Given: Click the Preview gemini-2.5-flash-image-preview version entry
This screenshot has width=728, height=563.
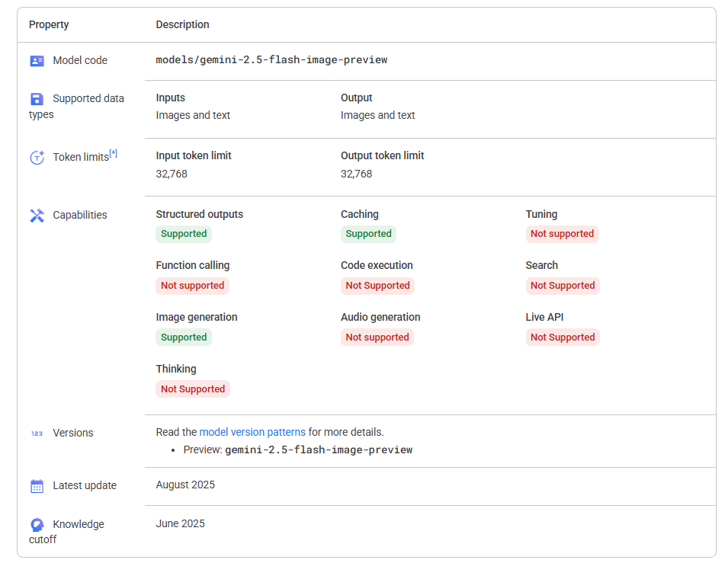Looking at the screenshot, I should point(297,449).
